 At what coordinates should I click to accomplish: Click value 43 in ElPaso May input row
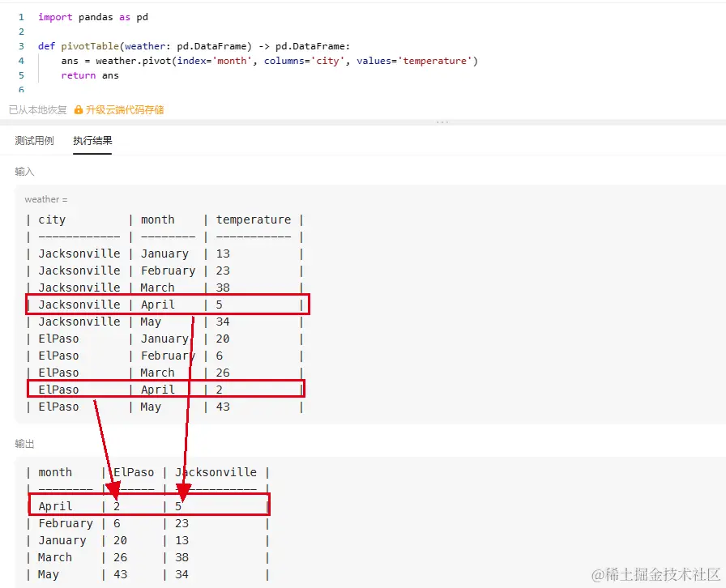pos(223,407)
